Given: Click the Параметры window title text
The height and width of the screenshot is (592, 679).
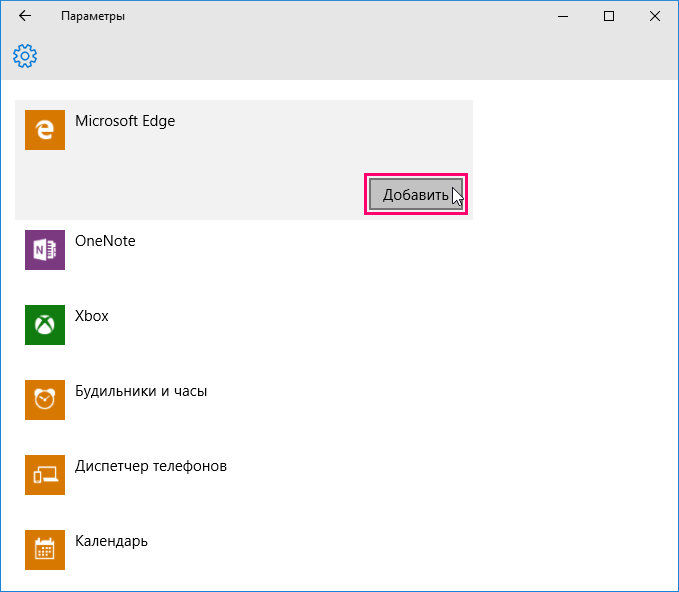Looking at the screenshot, I should coord(93,16).
